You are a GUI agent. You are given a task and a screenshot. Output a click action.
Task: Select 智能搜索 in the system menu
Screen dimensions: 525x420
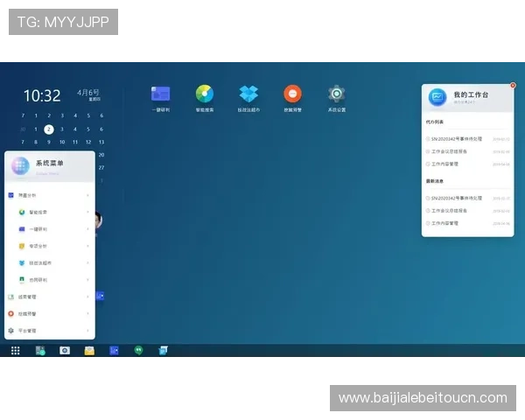pos(38,212)
